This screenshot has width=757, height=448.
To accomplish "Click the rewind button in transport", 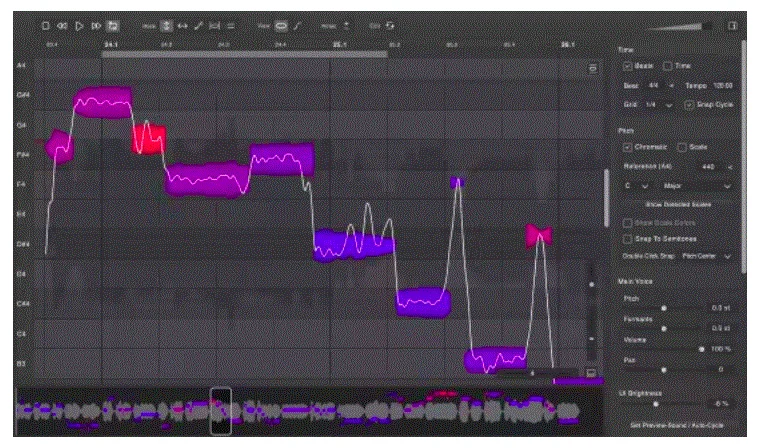I will click(x=62, y=26).
